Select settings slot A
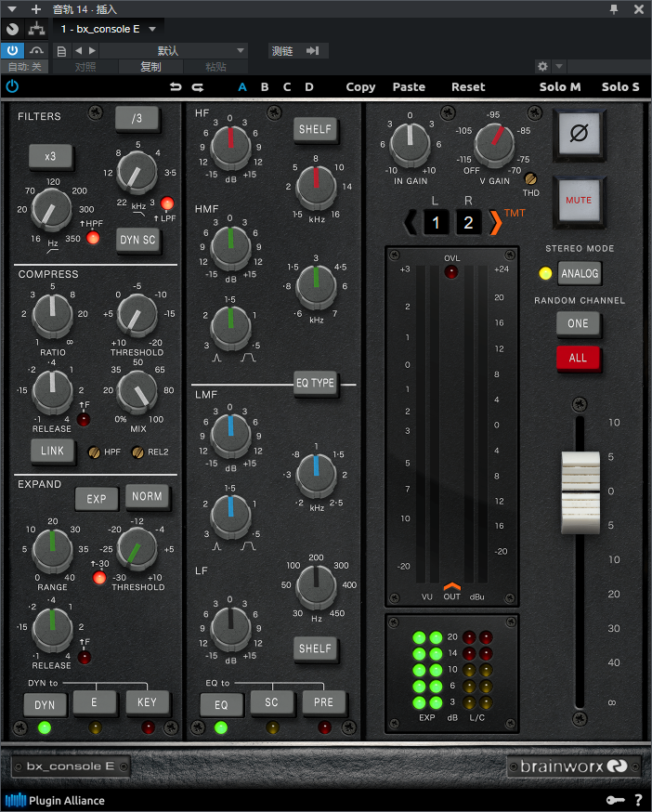The image size is (652, 812). [x=241, y=87]
